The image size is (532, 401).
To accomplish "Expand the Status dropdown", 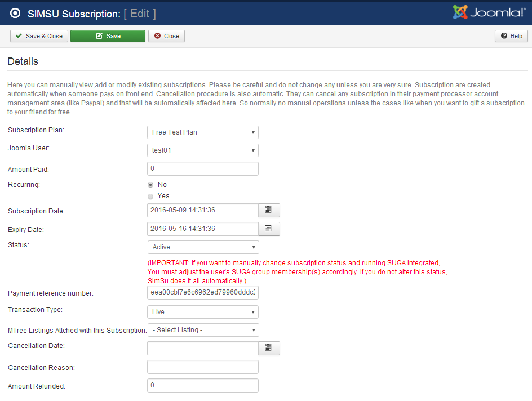I will coord(202,247).
